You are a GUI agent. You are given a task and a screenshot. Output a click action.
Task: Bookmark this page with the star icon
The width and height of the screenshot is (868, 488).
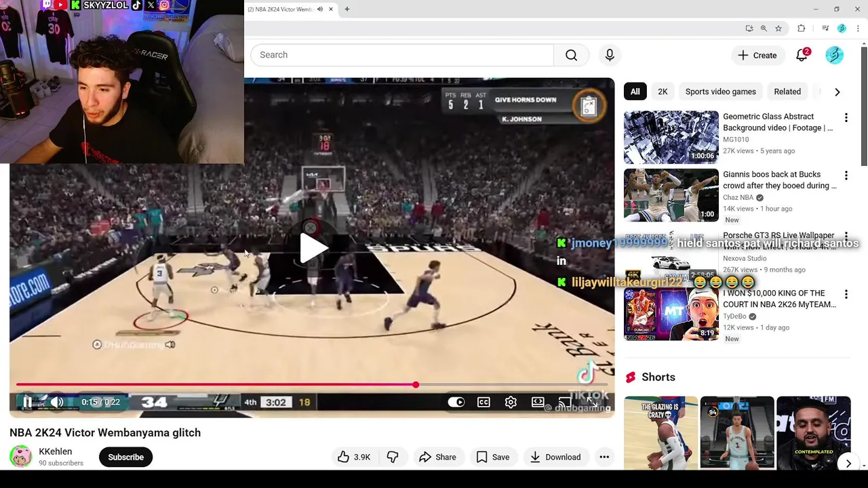(778, 28)
